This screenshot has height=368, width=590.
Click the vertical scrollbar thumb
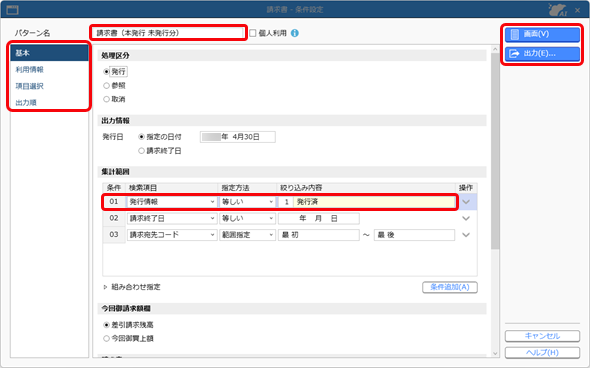pos(495,151)
